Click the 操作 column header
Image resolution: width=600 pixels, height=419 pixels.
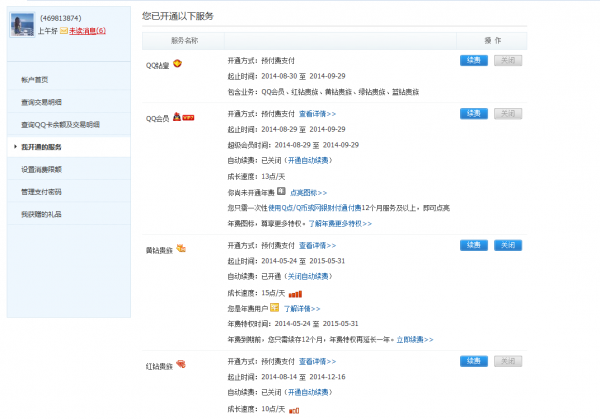492,41
